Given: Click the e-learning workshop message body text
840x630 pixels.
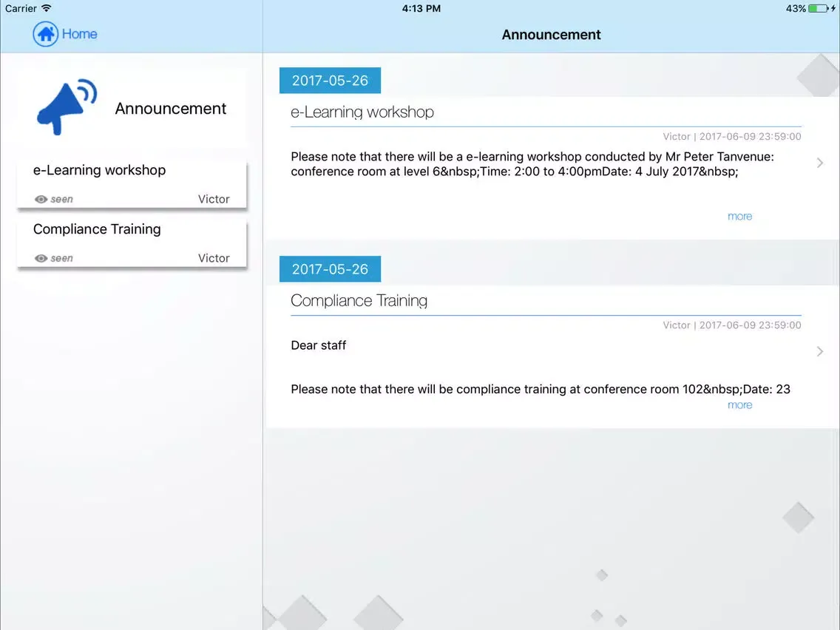Looking at the screenshot, I should 532,164.
